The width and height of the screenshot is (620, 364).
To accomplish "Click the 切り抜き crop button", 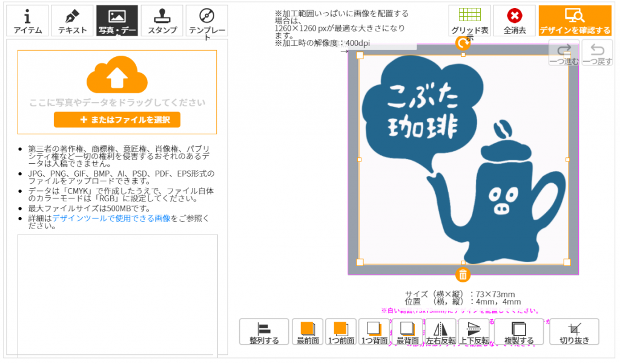I will click(574, 332).
